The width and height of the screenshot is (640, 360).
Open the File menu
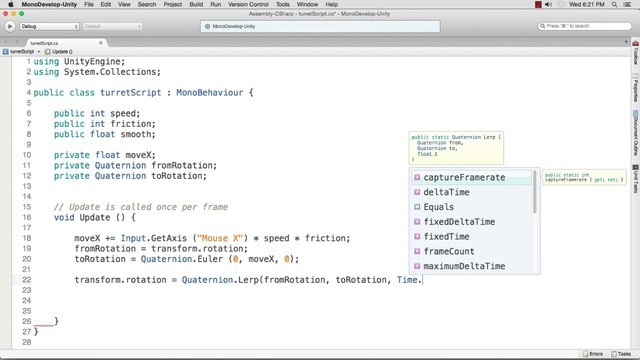[89, 4]
